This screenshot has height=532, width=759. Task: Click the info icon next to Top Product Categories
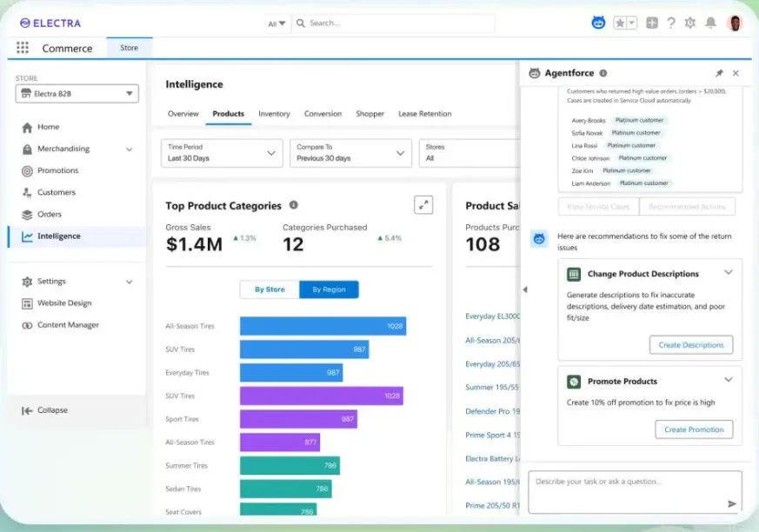click(x=293, y=205)
